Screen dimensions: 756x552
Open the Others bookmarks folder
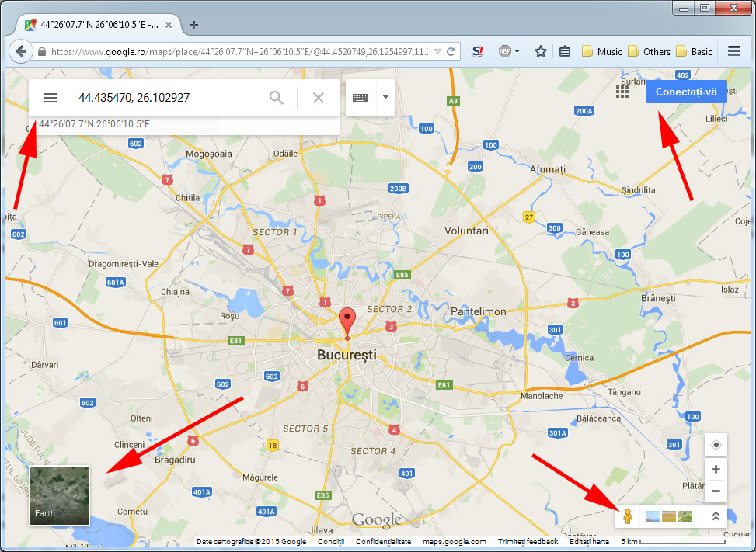tap(649, 51)
